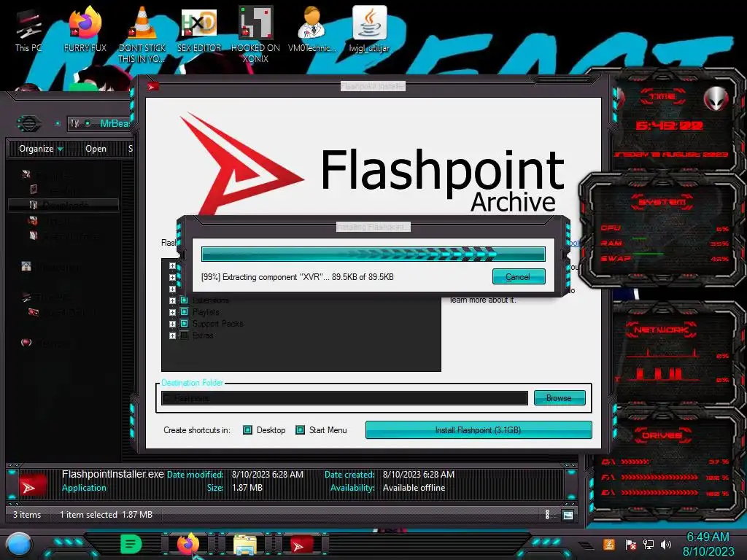Select the HOOKED ON XONIX desktop icon
747x560 pixels.
tap(255, 34)
